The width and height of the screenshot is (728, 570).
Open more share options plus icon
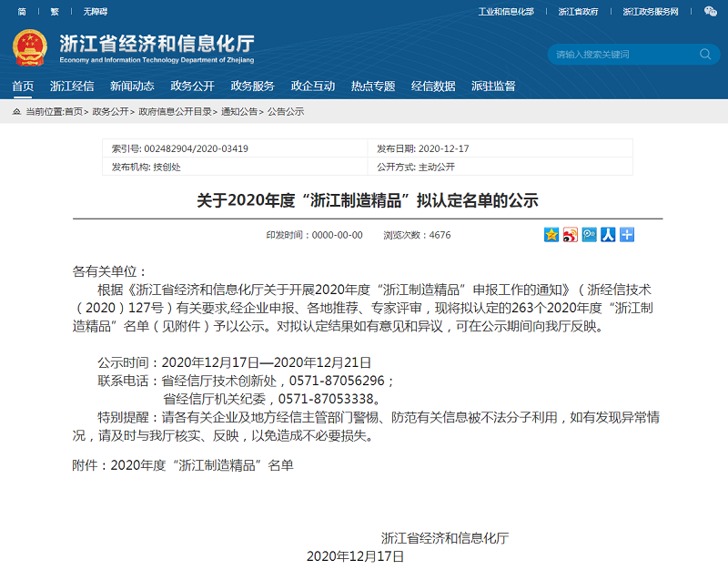(x=627, y=235)
